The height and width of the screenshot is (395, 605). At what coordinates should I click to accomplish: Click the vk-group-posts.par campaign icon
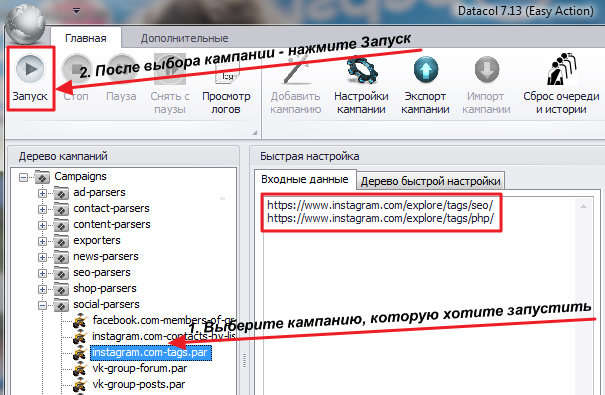(x=80, y=385)
